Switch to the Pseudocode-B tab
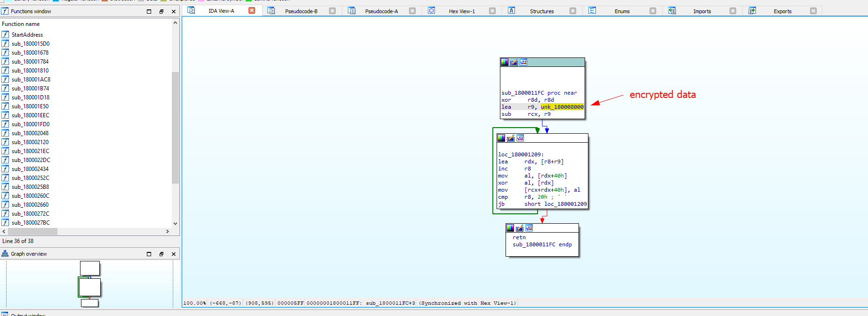This screenshot has height=316, width=868. [301, 11]
